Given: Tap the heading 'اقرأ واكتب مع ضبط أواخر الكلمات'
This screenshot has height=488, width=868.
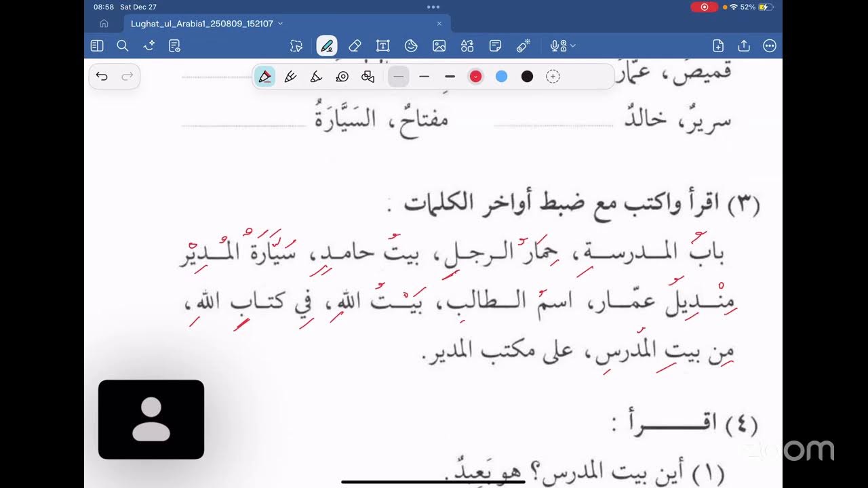Looking at the screenshot, I should pyautogui.click(x=561, y=204).
